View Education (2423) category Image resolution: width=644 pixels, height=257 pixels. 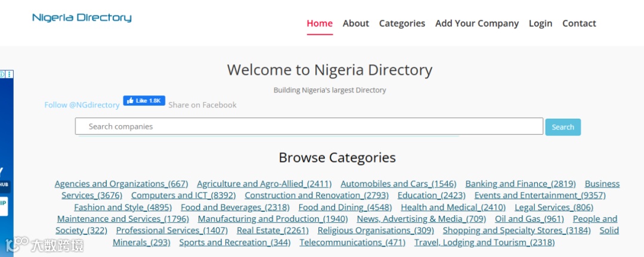(x=431, y=195)
